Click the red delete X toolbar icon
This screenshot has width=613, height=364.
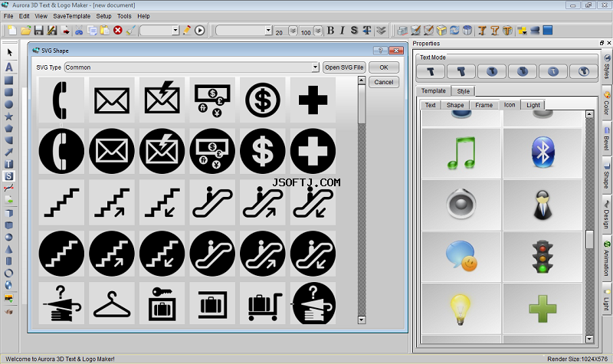pyautogui.click(x=118, y=30)
